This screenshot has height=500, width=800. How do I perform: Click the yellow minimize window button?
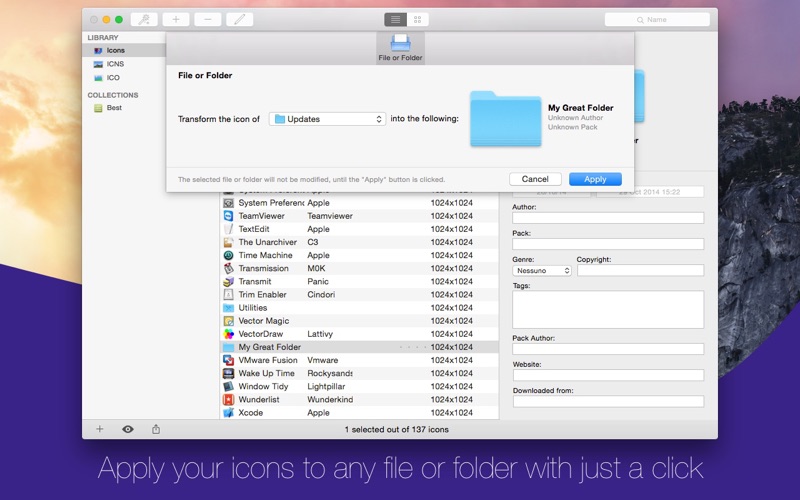tap(106, 19)
